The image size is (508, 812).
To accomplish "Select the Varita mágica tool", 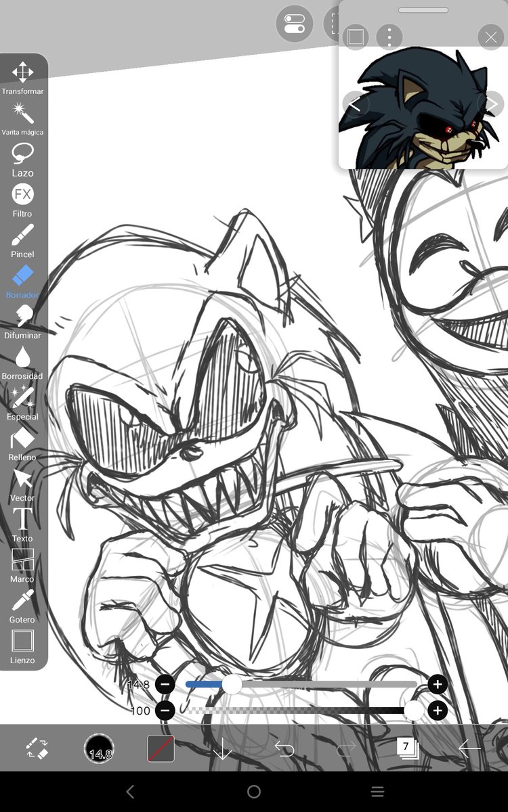I will point(22,118).
